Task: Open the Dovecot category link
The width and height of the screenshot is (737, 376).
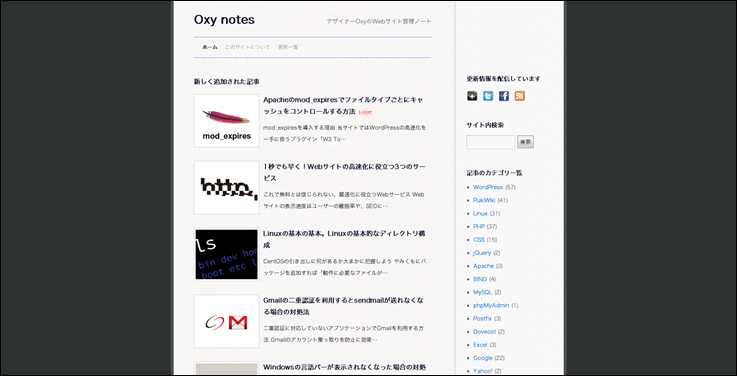Action: point(485,332)
